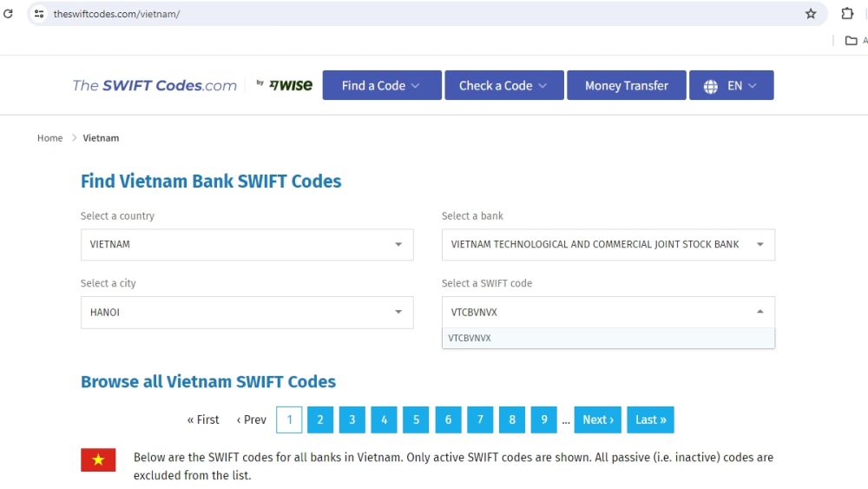Open the Select a city dropdown

pos(247,313)
